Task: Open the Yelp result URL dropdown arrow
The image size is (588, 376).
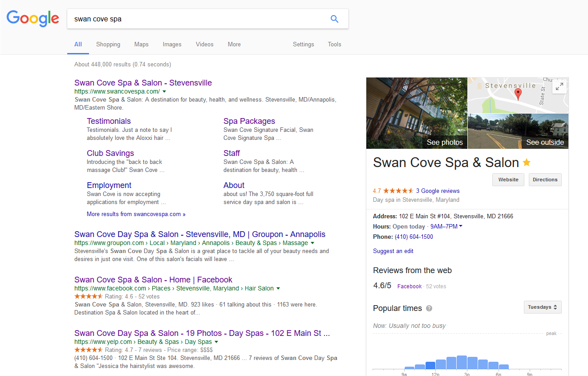Action: pos(216,342)
